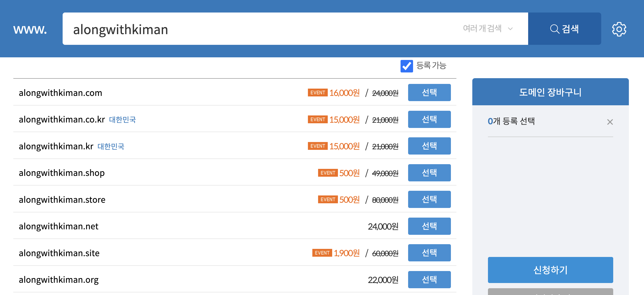Select alongwithkiman.com domain
This screenshot has height=295, width=644.
[x=429, y=93]
